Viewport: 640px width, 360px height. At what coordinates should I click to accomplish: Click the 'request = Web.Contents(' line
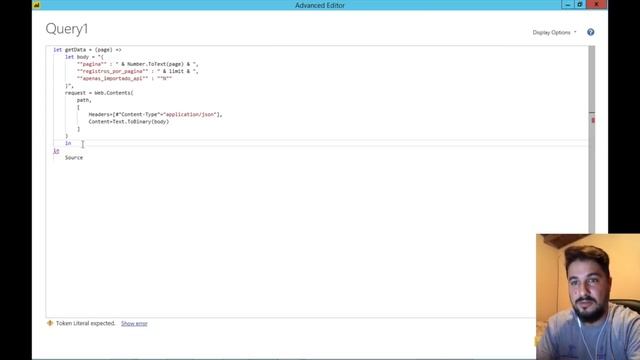click(99, 93)
